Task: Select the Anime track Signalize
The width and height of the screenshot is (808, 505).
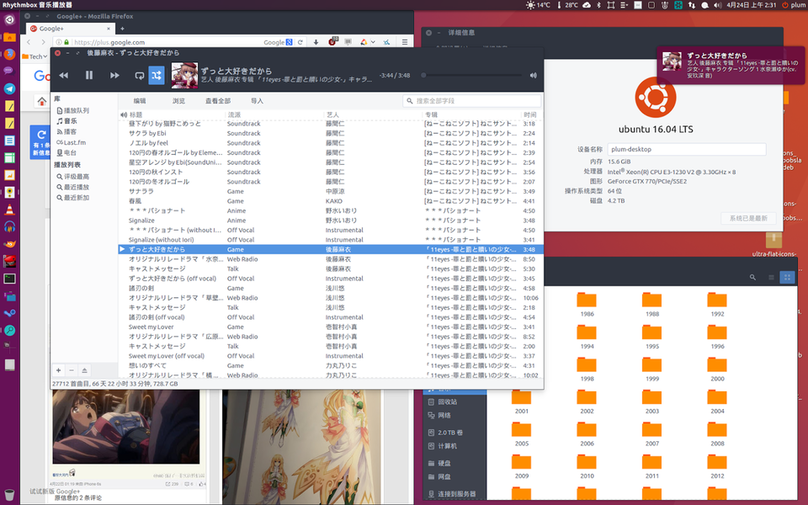Action: point(330,221)
